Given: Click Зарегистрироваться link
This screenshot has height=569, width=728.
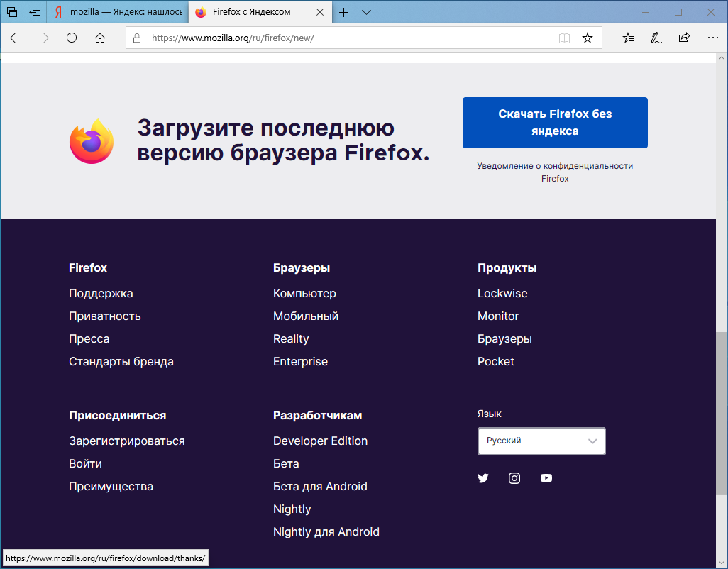Looking at the screenshot, I should click(127, 441).
